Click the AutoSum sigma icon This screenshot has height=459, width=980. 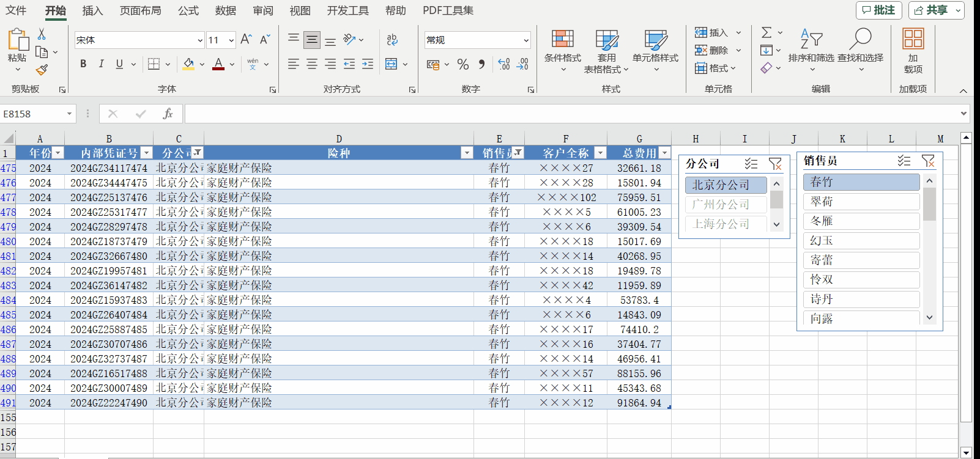[766, 32]
